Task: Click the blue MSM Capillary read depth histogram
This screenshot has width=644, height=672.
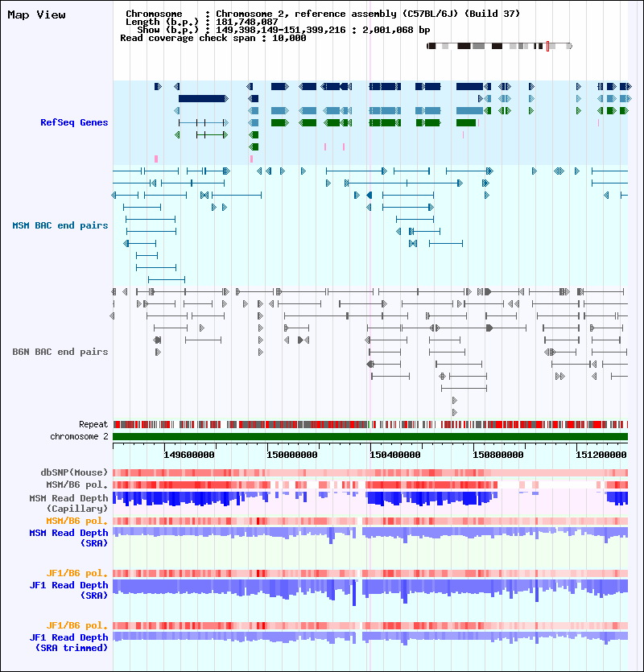Action: [x=370, y=498]
